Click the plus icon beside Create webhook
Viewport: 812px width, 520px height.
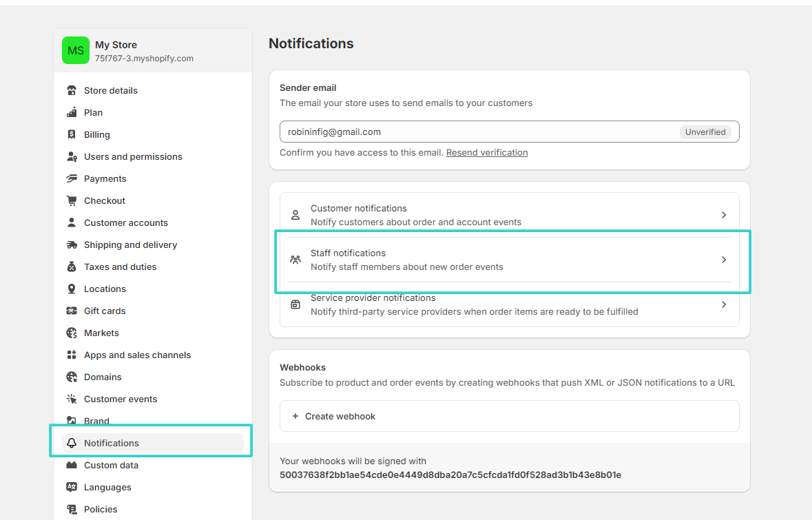tap(295, 416)
